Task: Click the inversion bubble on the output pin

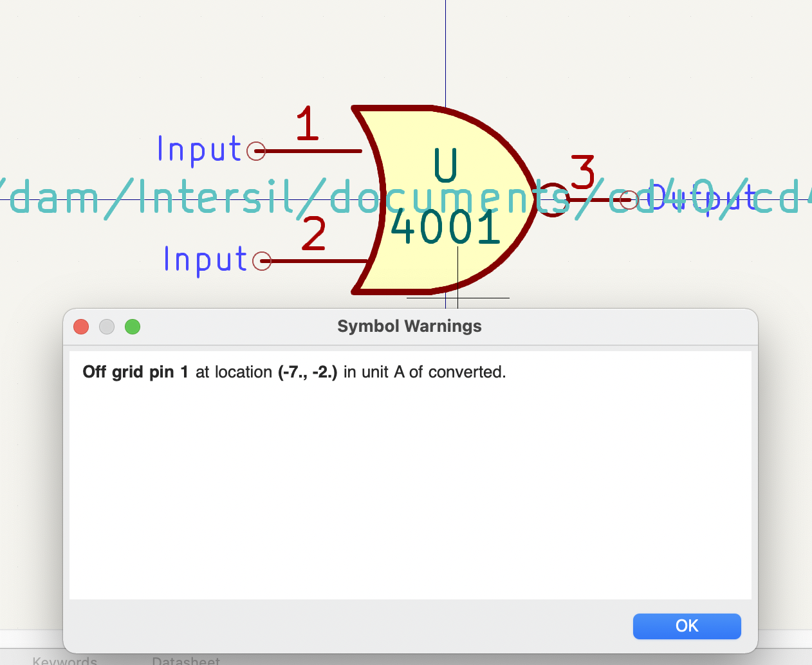Action: tap(550, 198)
